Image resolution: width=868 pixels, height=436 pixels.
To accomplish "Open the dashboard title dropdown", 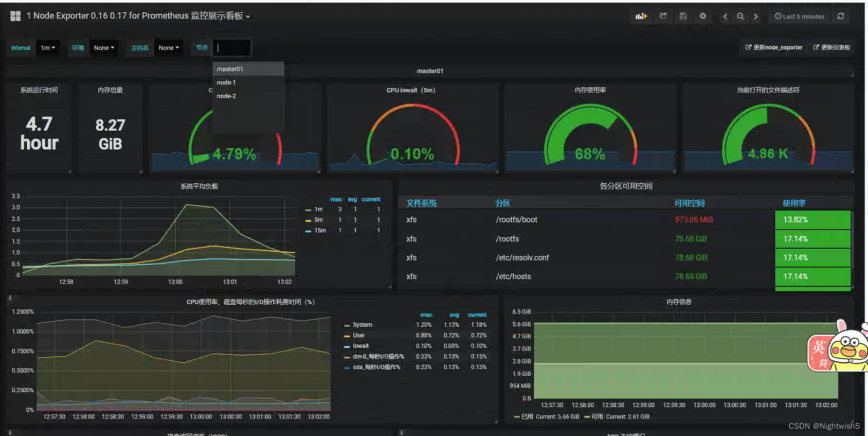I will pyautogui.click(x=138, y=16).
